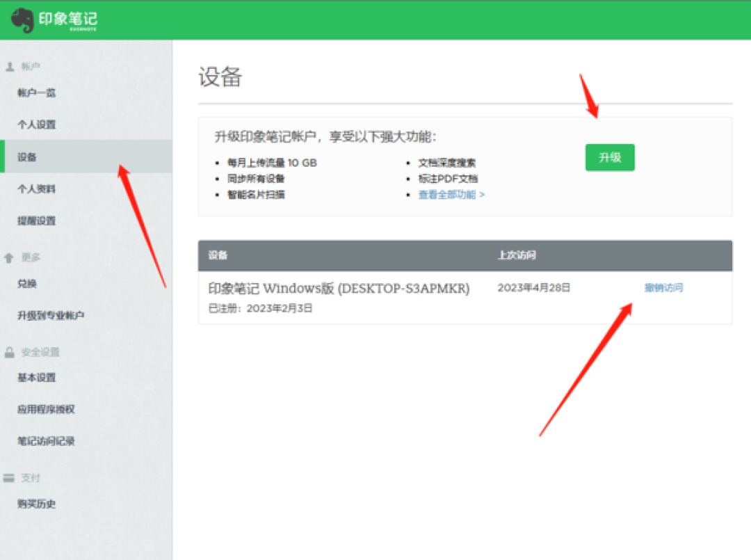This screenshot has width=751, height=560.
Task: Click the 更多 section label in sidebar
Action: pos(31,257)
